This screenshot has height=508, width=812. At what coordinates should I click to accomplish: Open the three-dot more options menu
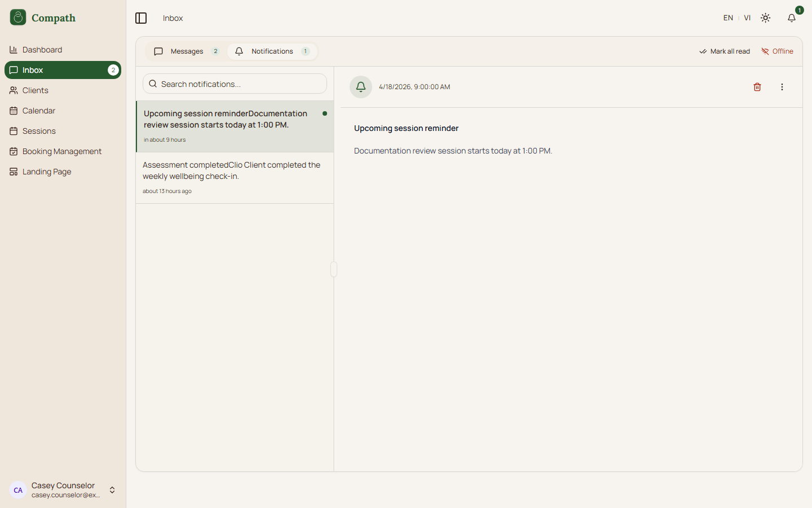(x=782, y=87)
